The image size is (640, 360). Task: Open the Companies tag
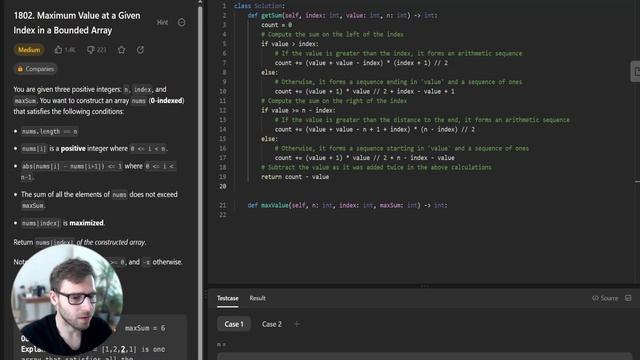pos(35,69)
